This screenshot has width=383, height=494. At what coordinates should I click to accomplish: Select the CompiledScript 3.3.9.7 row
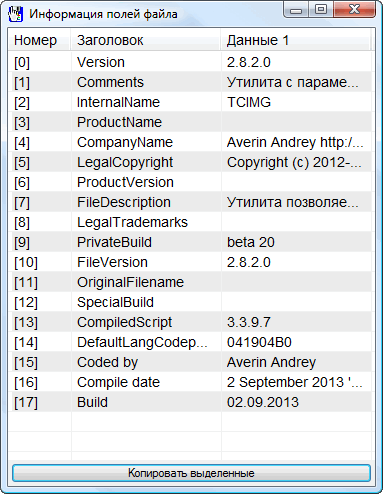click(x=190, y=322)
